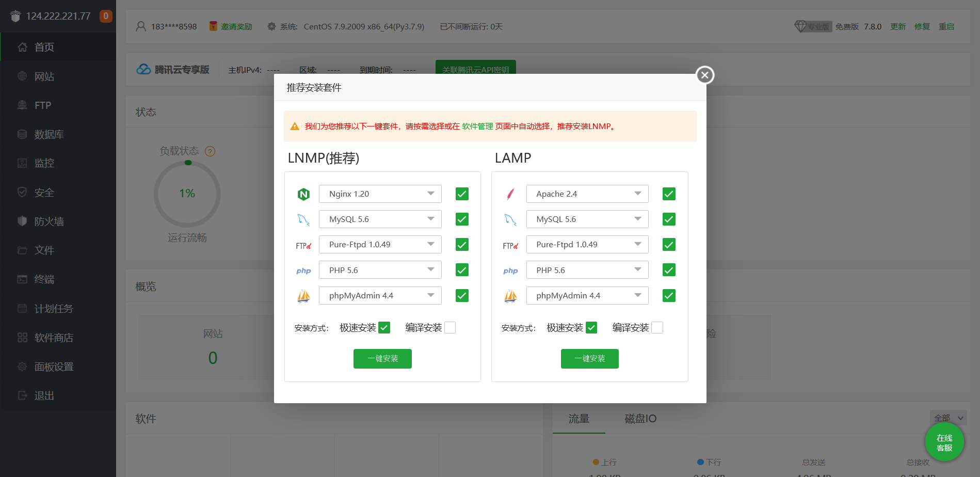Click 一键安装 button under LAMP
The width and height of the screenshot is (980, 477).
(x=590, y=359)
